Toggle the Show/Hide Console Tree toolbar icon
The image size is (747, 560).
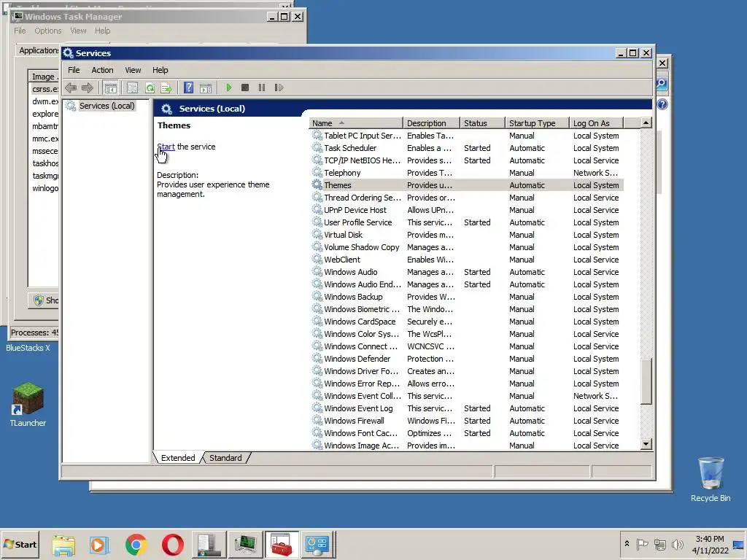111,87
